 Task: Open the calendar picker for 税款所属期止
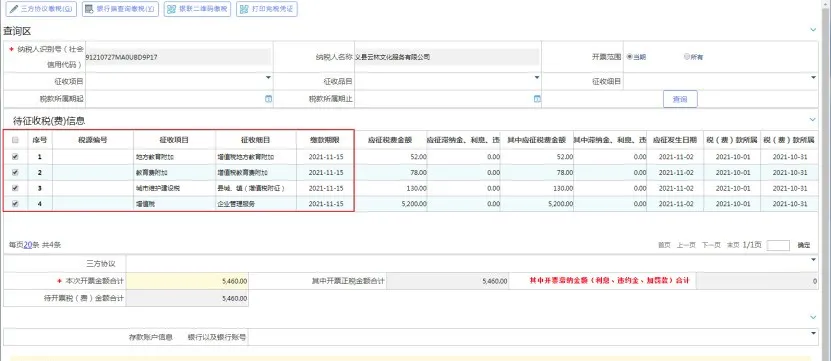tap(537, 99)
